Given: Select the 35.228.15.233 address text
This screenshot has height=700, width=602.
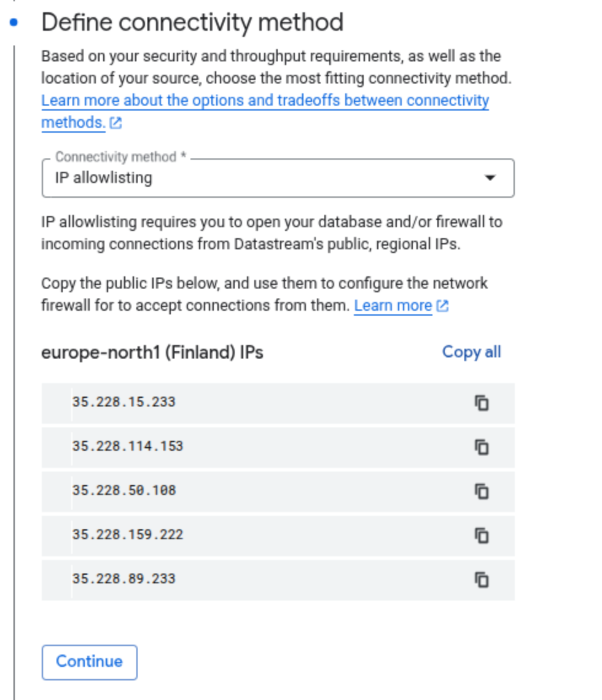Looking at the screenshot, I should pyautogui.click(x=124, y=402).
